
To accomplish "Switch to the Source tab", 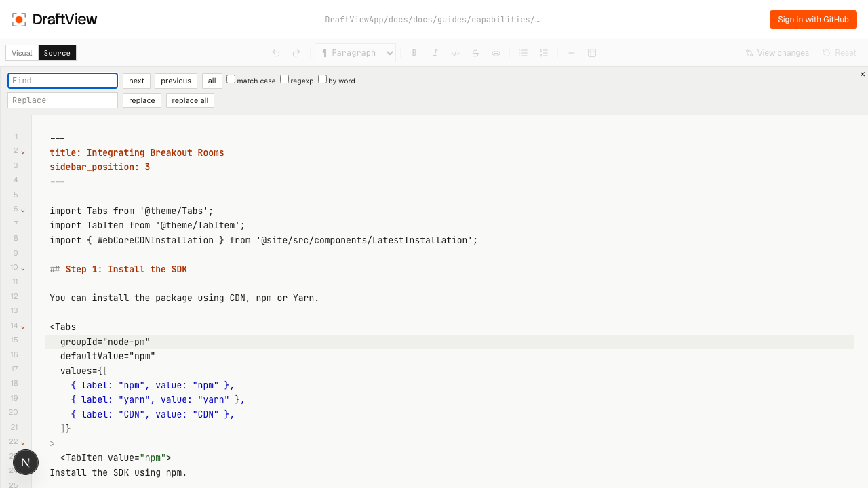I will tap(57, 53).
